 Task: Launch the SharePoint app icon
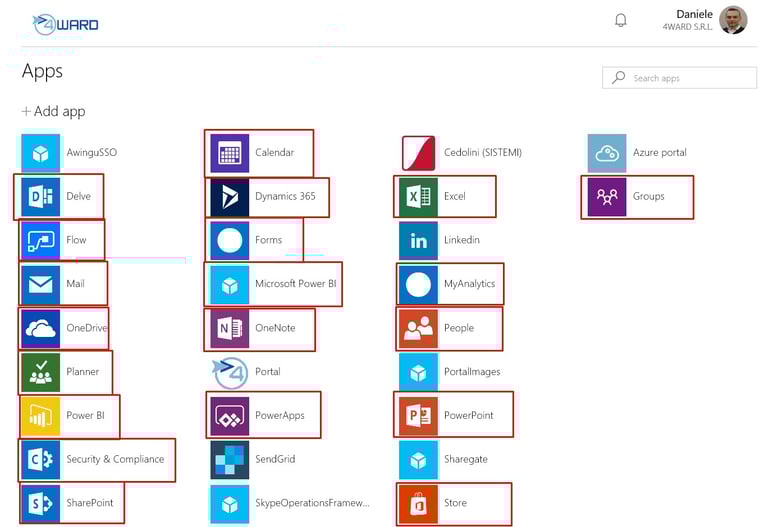(x=41, y=503)
